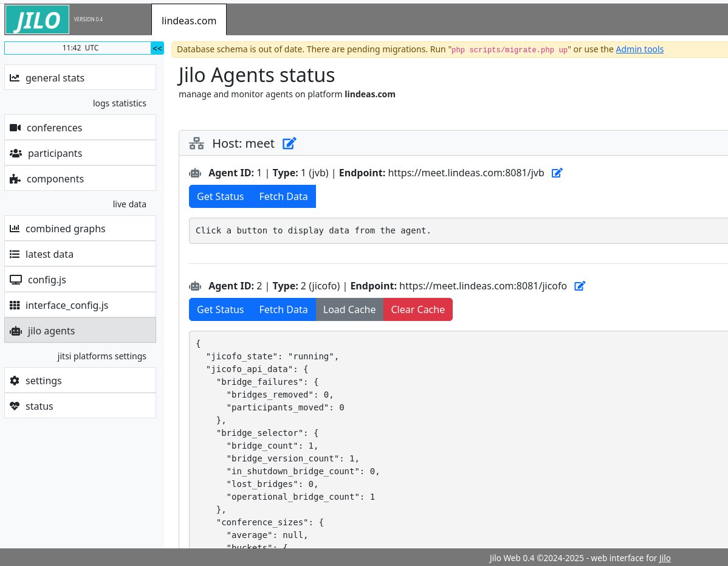Open general stats page
The width and height of the screenshot is (728, 566).
pyautogui.click(x=80, y=78)
